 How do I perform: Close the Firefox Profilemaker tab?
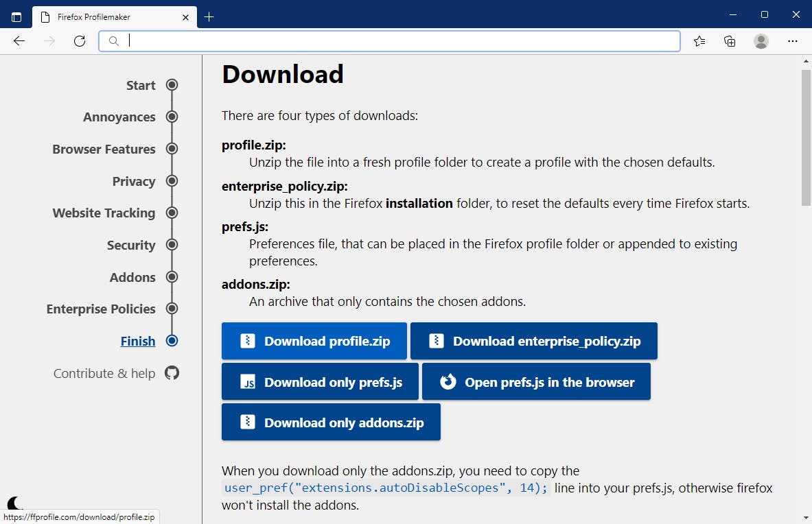point(185,17)
